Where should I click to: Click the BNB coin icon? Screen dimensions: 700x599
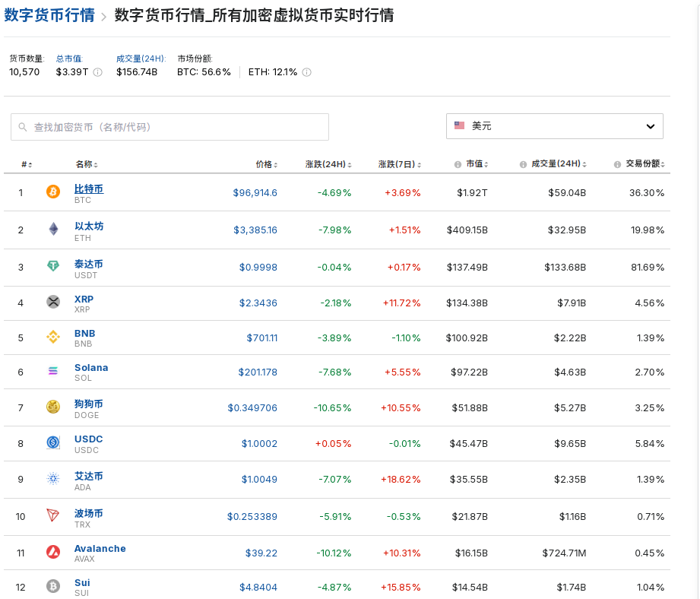pyautogui.click(x=52, y=335)
